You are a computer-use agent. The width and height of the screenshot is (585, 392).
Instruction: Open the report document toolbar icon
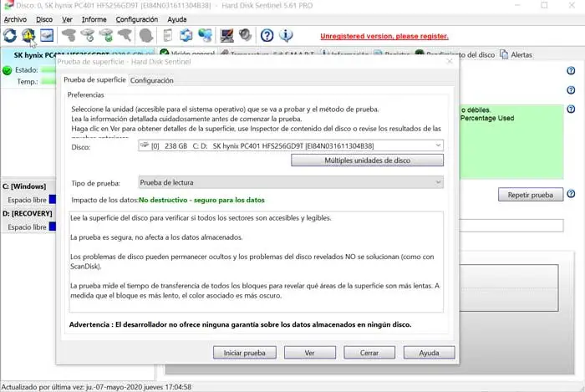[168, 35]
